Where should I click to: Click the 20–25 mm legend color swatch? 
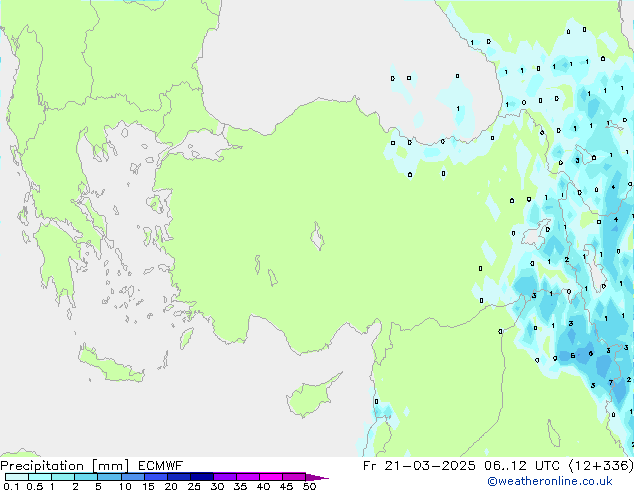point(178,477)
